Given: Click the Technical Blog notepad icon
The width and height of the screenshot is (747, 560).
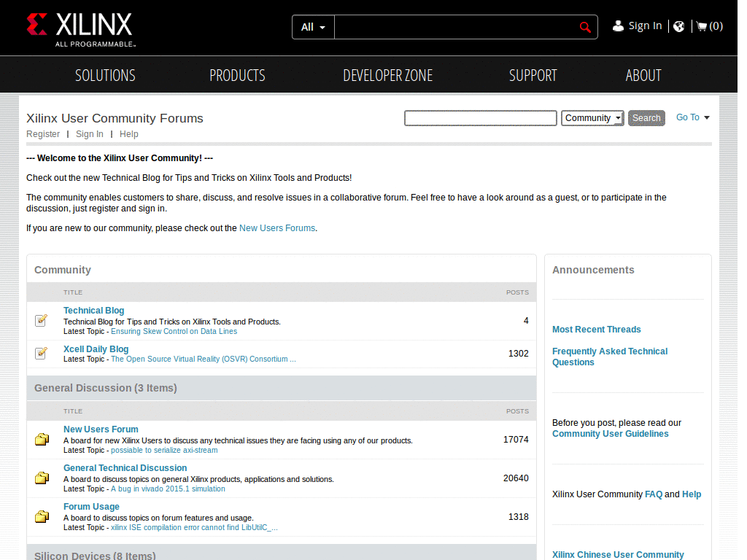Looking at the screenshot, I should coord(42,321).
